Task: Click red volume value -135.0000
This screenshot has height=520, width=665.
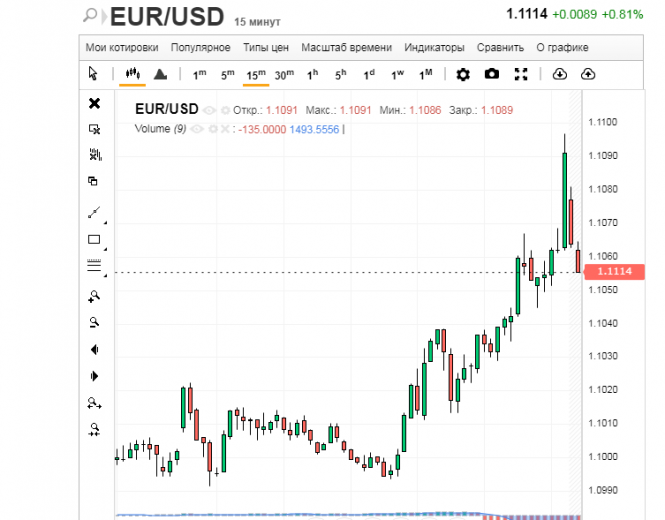Action: click(x=262, y=129)
